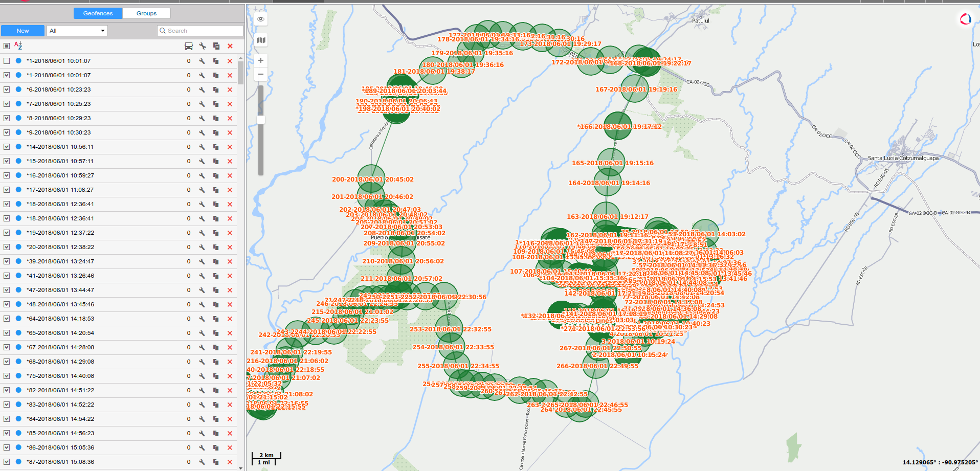Toggle the select-all checkbox in list header
The width and height of the screenshot is (980, 471).
point(7,46)
